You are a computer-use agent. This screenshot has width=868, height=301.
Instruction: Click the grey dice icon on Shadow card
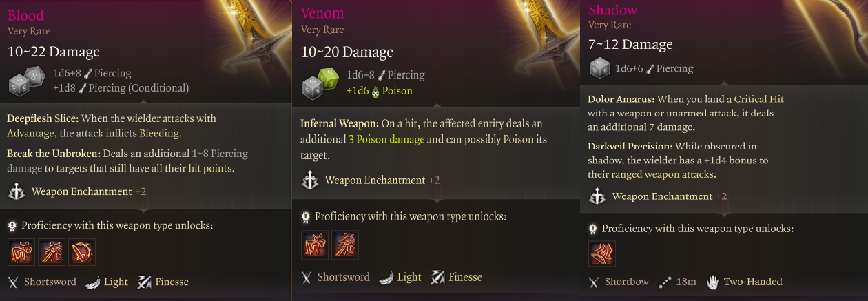[600, 68]
